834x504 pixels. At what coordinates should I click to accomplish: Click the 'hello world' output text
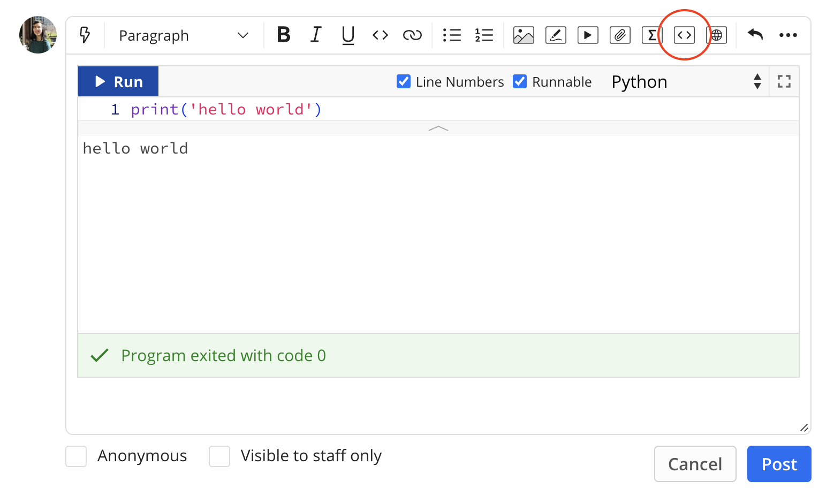click(135, 149)
